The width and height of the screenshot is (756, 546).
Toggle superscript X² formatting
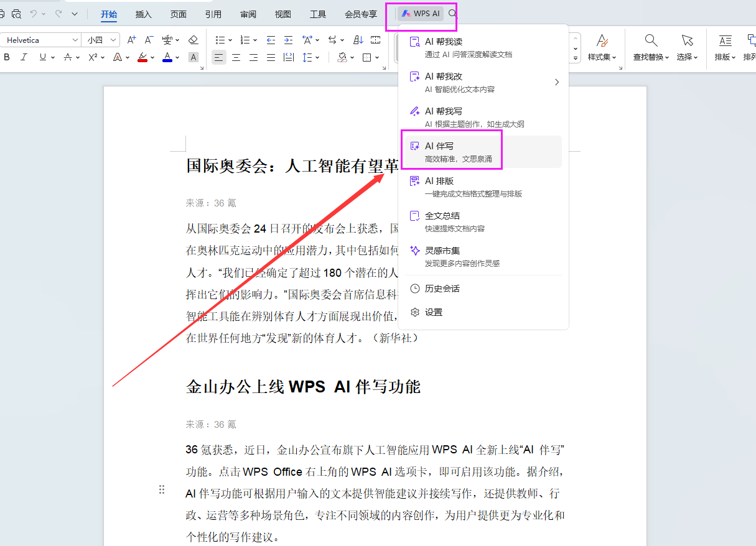pos(93,57)
